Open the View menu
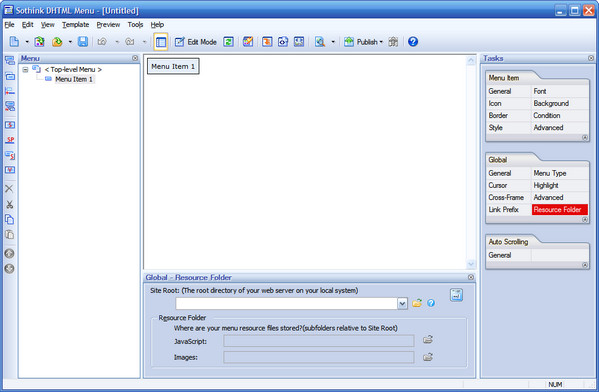This screenshot has width=599, height=392. pos(48,24)
